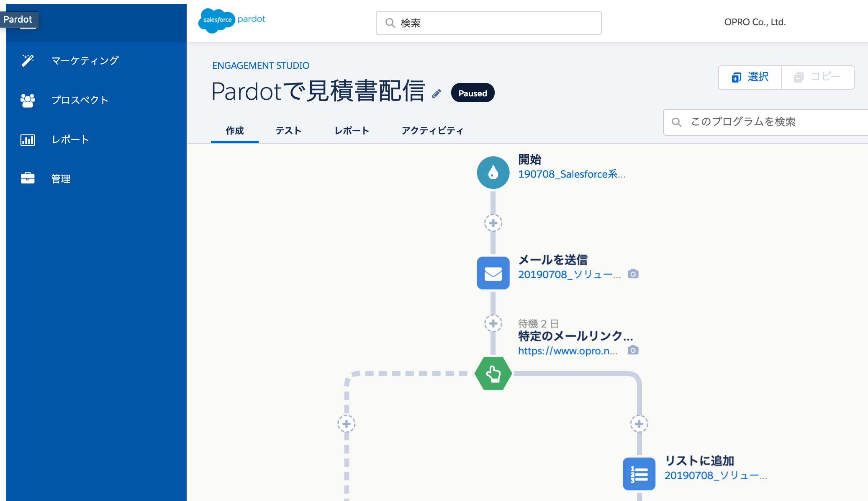Viewport: 868px width, 501px height.
Task: Switch to the 作成 tab
Action: (x=235, y=131)
